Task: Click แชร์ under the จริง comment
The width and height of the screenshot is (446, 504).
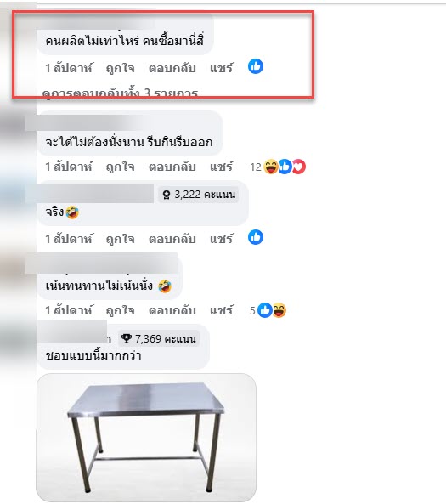Action: 222,239
